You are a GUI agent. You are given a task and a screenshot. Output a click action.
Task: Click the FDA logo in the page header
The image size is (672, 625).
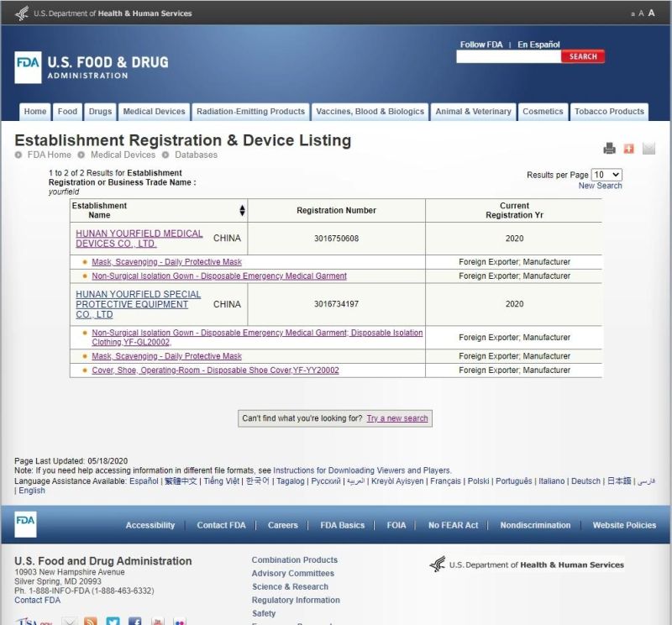[x=28, y=67]
